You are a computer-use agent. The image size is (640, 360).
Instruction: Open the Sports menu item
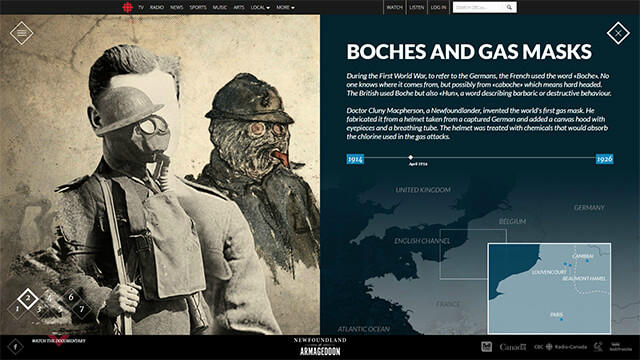pyautogui.click(x=198, y=7)
